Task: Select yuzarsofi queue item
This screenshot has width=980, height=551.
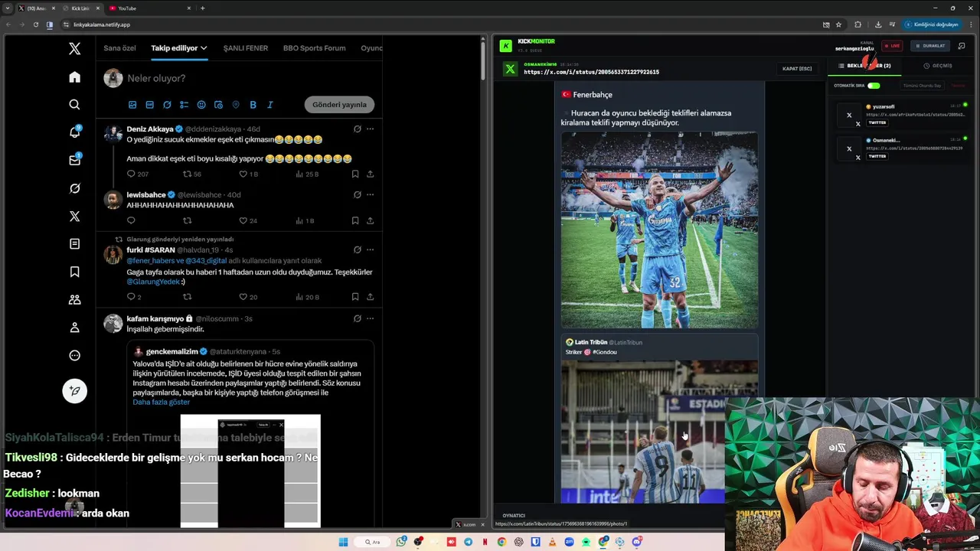Action: point(902,115)
